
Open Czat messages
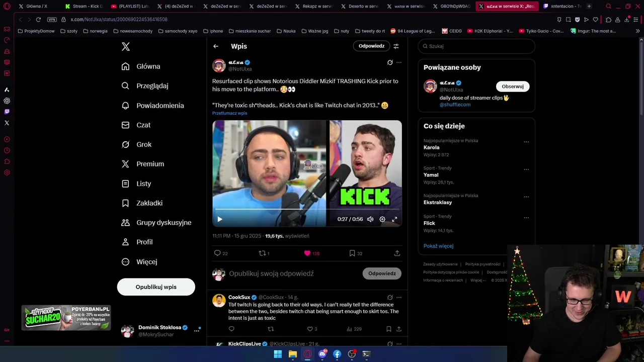coord(136,125)
